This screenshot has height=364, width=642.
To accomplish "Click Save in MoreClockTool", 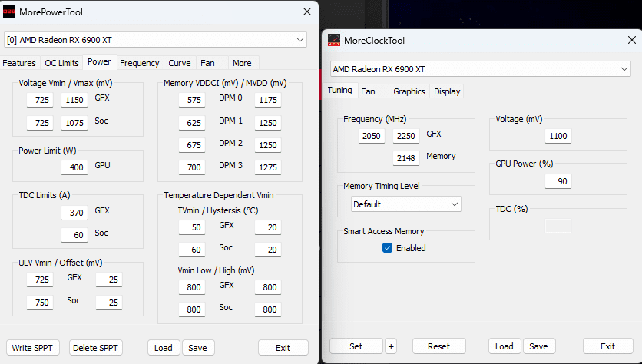I will tap(539, 346).
